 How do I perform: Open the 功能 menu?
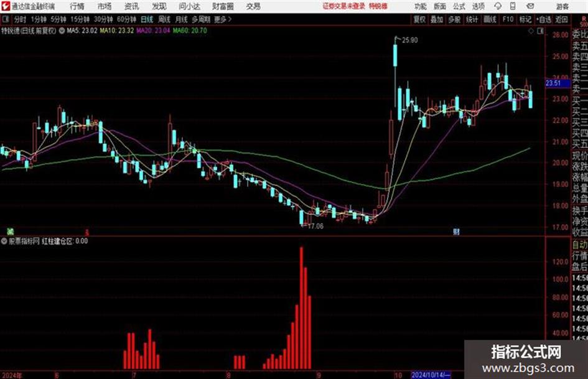click(x=421, y=6)
